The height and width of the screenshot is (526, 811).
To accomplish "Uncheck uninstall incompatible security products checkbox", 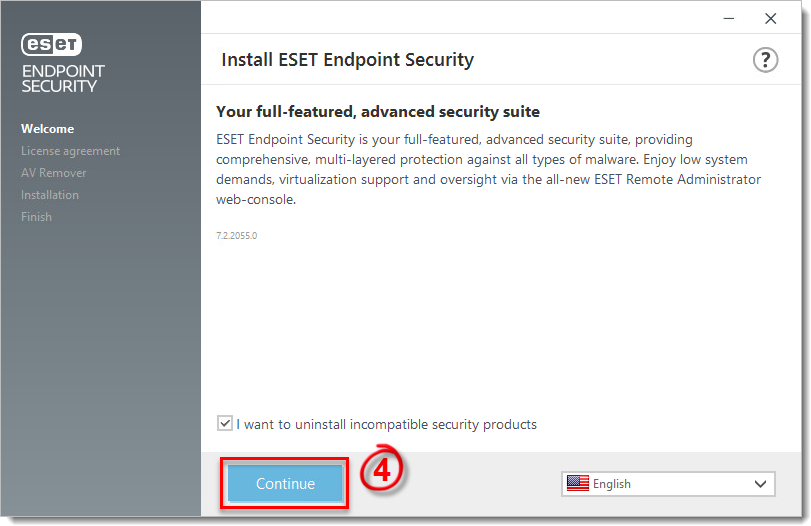I will click(x=224, y=424).
